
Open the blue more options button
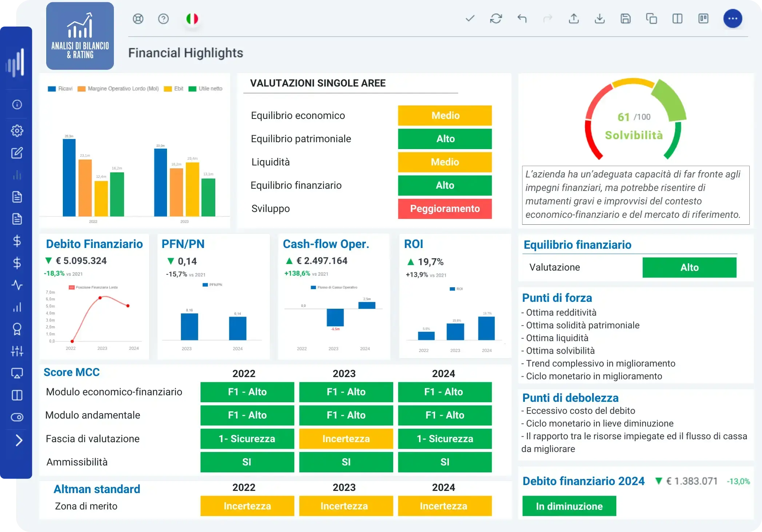pyautogui.click(x=733, y=18)
